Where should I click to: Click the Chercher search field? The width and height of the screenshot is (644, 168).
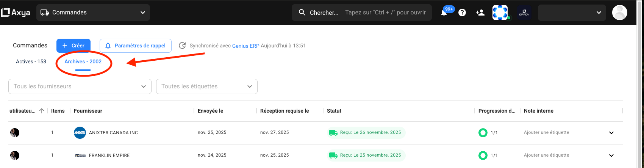pyautogui.click(x=361, y=13)
